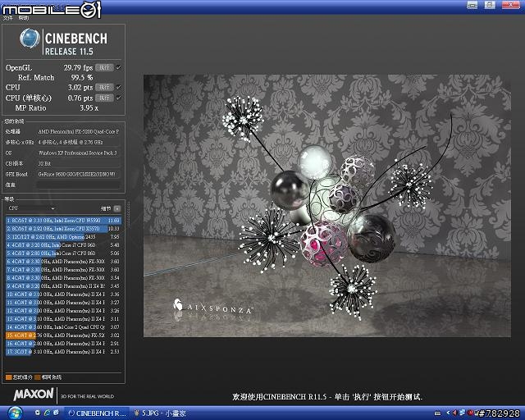Click the rendered AIXSPONZA scene preview
Screen dimensions: 525x420
pos(327,206)
